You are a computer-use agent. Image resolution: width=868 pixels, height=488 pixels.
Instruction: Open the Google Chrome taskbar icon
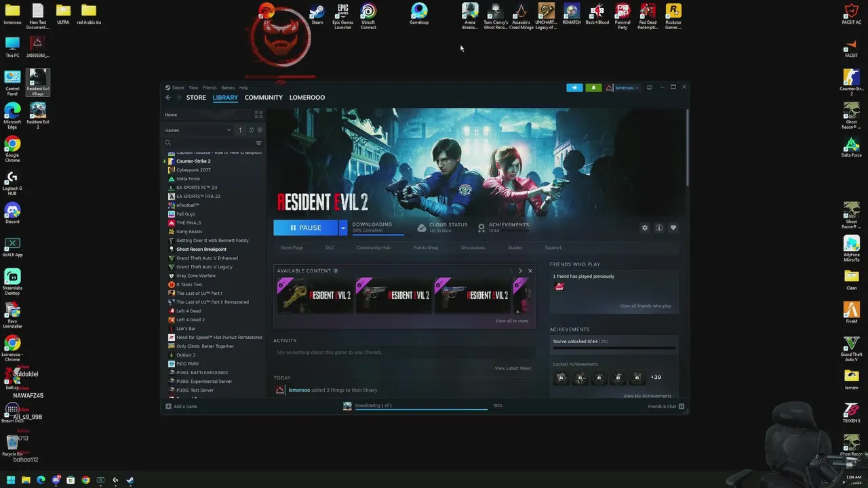click(85, 480)
